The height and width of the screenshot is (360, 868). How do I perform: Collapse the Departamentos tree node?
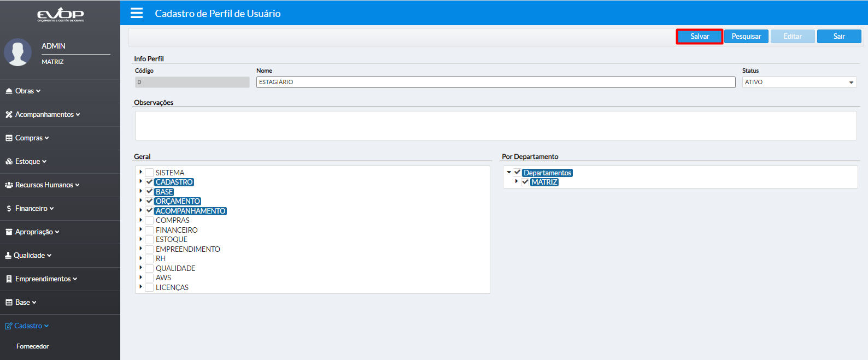[x=509, y=173]
